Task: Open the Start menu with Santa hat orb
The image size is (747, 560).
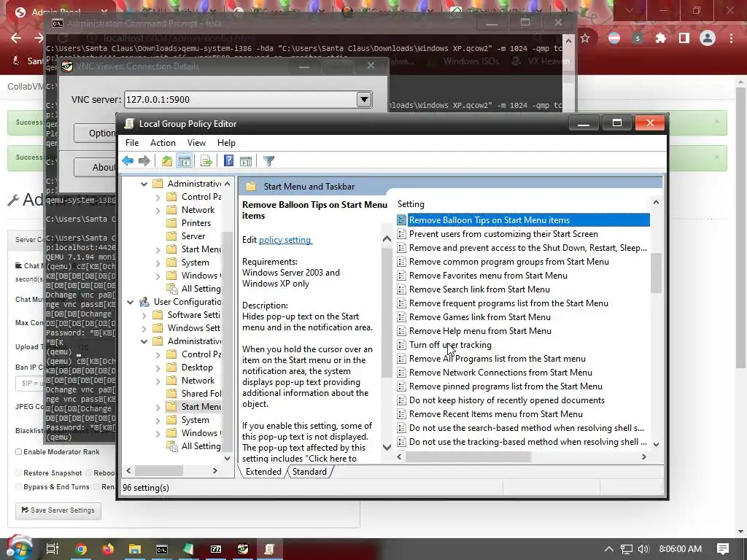Action: click(x=19, y=548)
